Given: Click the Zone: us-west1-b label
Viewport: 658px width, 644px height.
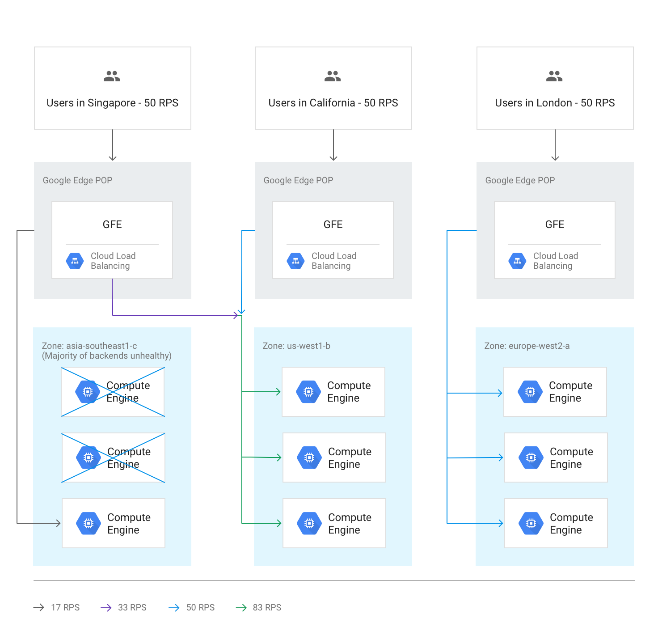Looking at the screenshot, I should pos(296,346).
